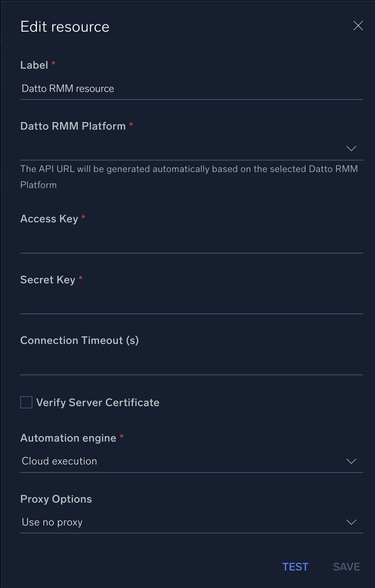Expand the Use no proxy selector
Image resolution: width=375 pixels, height=588 pixels.
351,522
